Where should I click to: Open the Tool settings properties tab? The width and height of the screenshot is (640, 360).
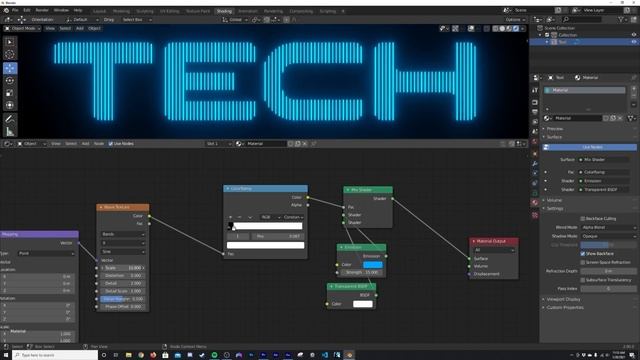point(535,90)
